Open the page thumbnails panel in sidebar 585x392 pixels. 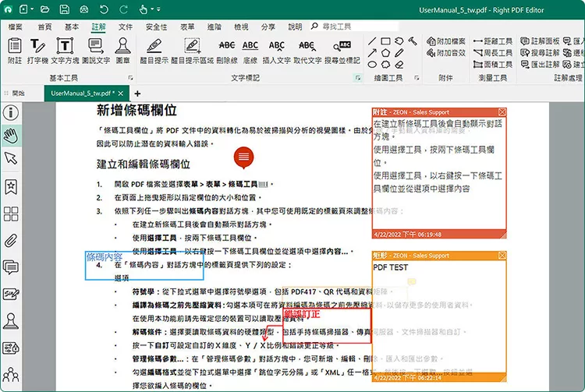pyautogui.click(x=11, y=214)
